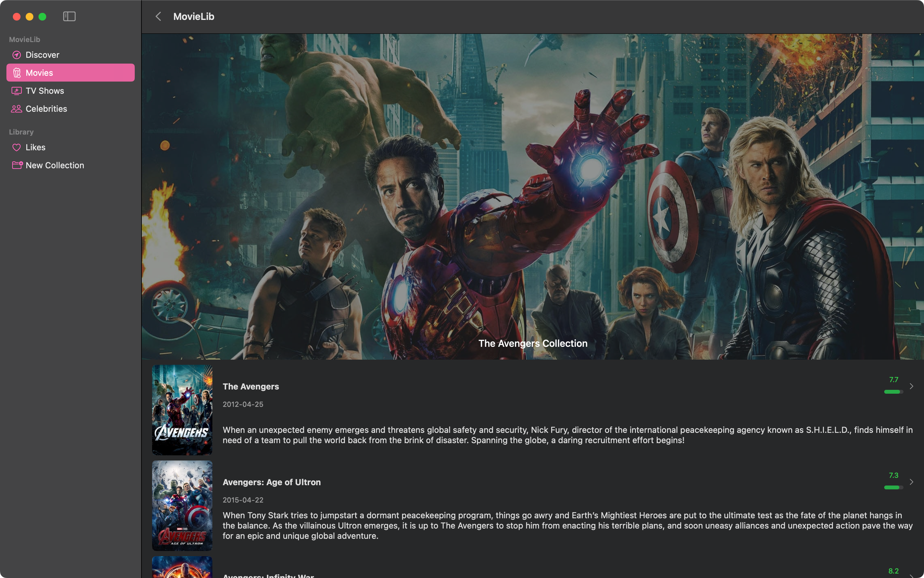The height and width of the screenshot is (578, 924).
Task: Click the New Collection folder icon
Action: coord(17,165)
